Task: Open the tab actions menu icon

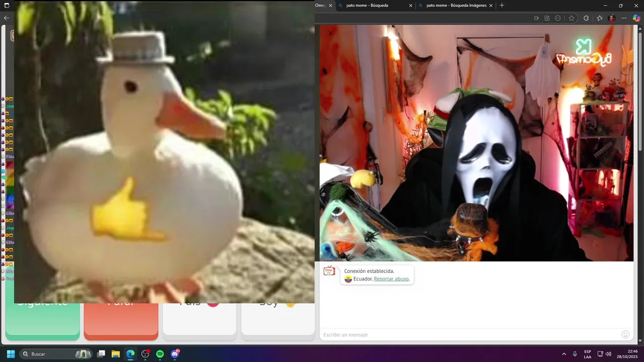Action: pos(7,6)
